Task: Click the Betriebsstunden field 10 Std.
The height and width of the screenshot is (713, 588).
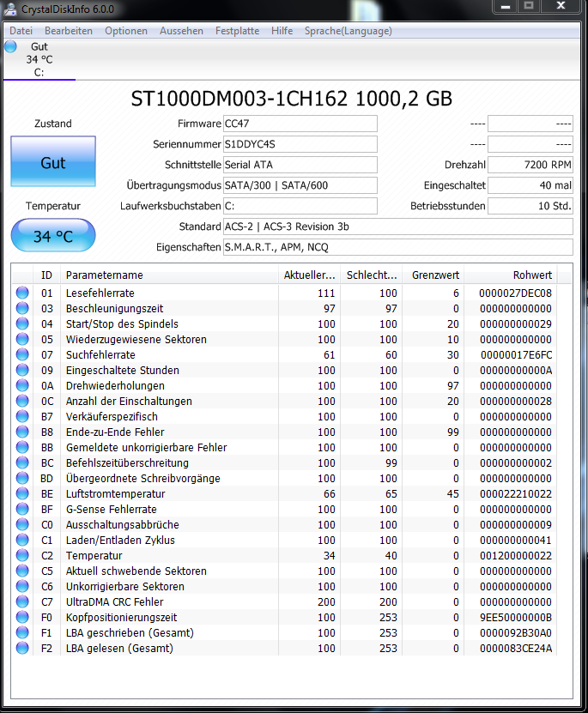Action: tap(530, 206)
